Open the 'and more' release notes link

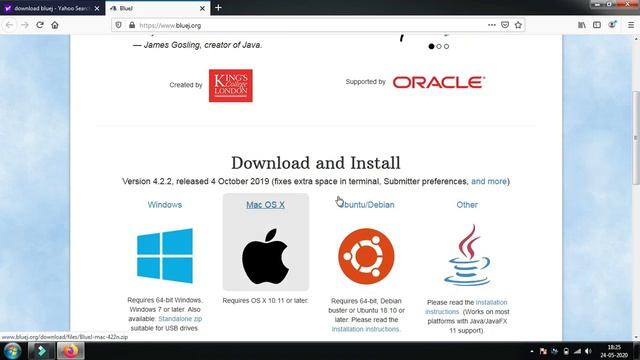click(489, 181)
